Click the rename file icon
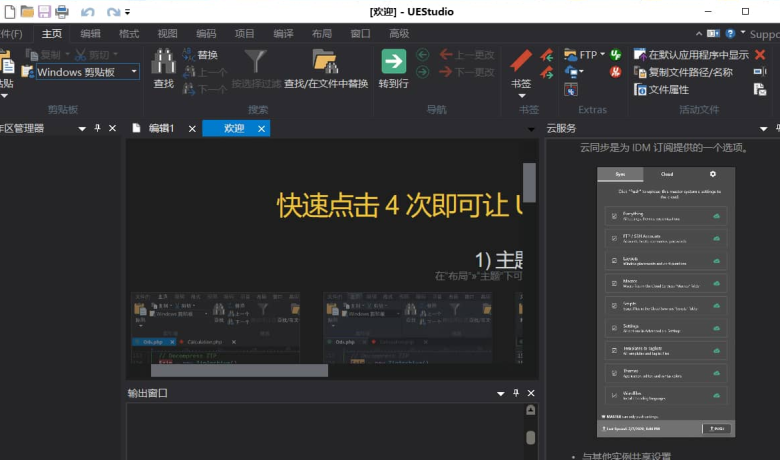This screenshot has height=460, width=780. coord(760,73)
